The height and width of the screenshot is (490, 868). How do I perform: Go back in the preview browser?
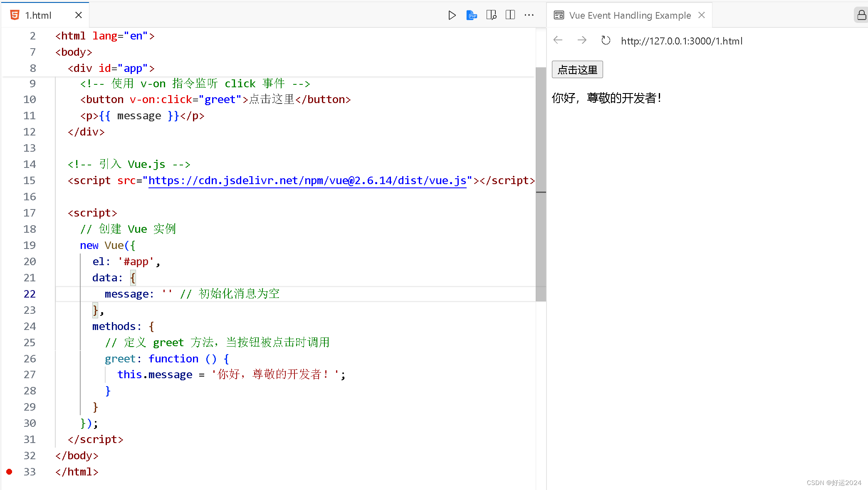tap(558, 40)
